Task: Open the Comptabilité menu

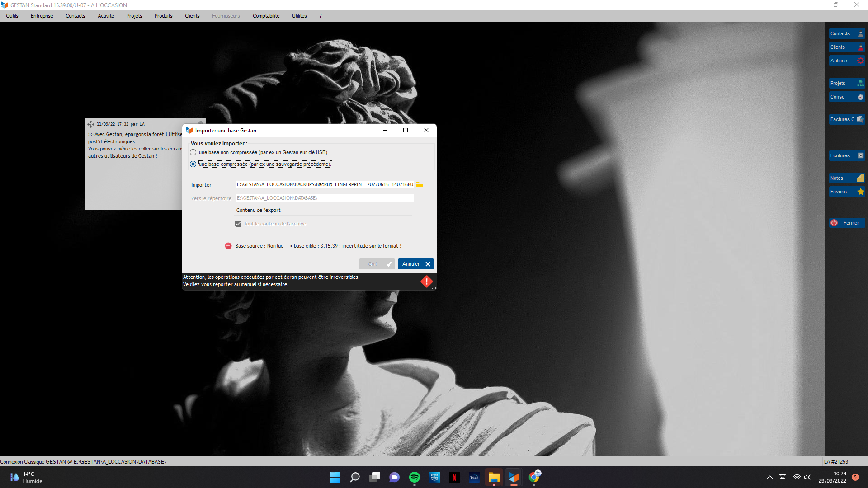Action: pos(266,16)
